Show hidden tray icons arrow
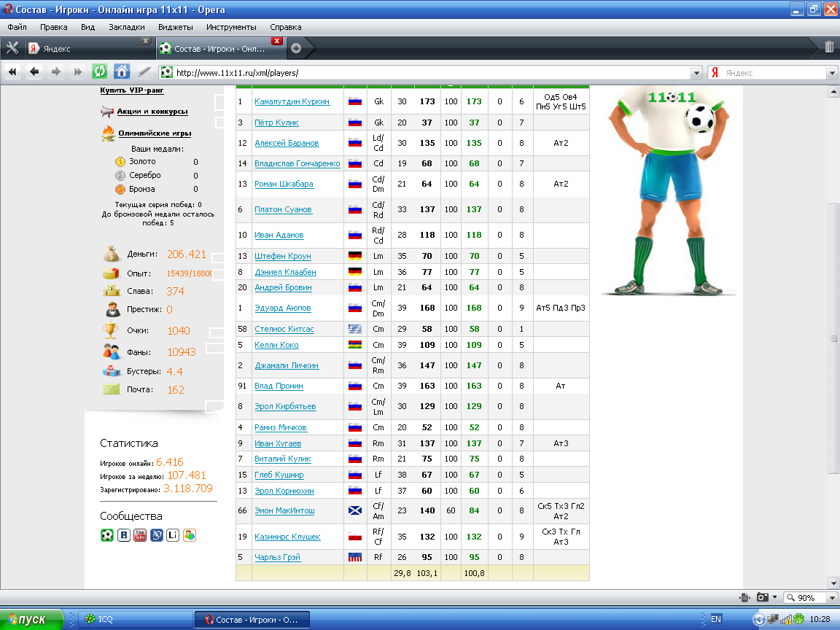This screenshot has height=630, width=840. (x=758, y=619)
